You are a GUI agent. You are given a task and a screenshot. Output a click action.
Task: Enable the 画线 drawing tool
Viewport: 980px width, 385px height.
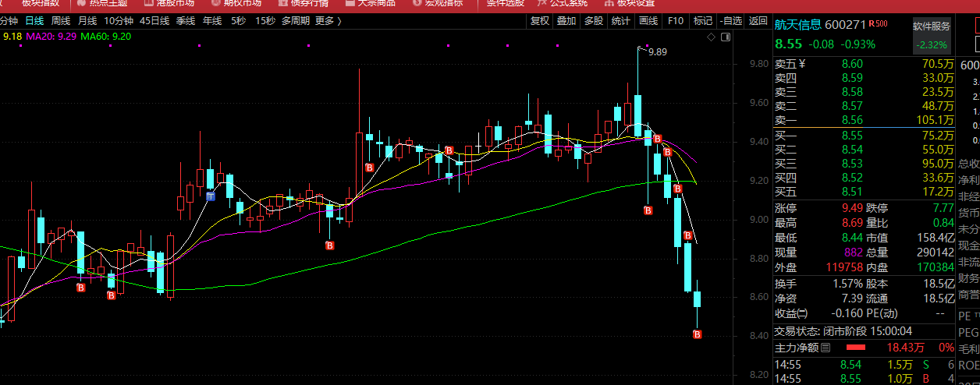tap(648, 21)
